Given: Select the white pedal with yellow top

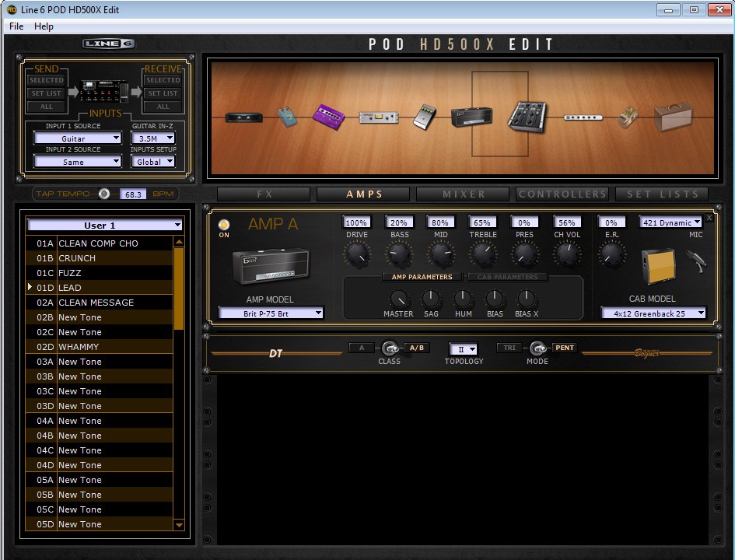Looking at the screenshot, I should point(425,117).
